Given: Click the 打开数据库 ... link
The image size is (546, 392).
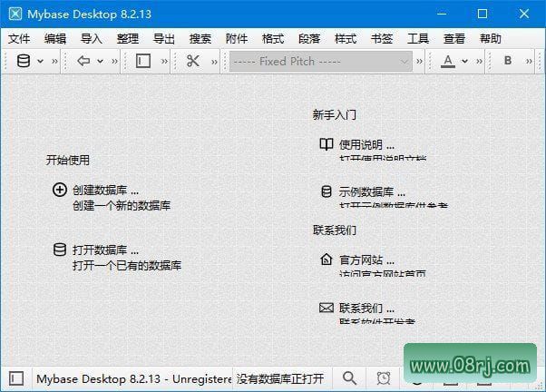Looking at the screenshot, I should pos(105,250).
